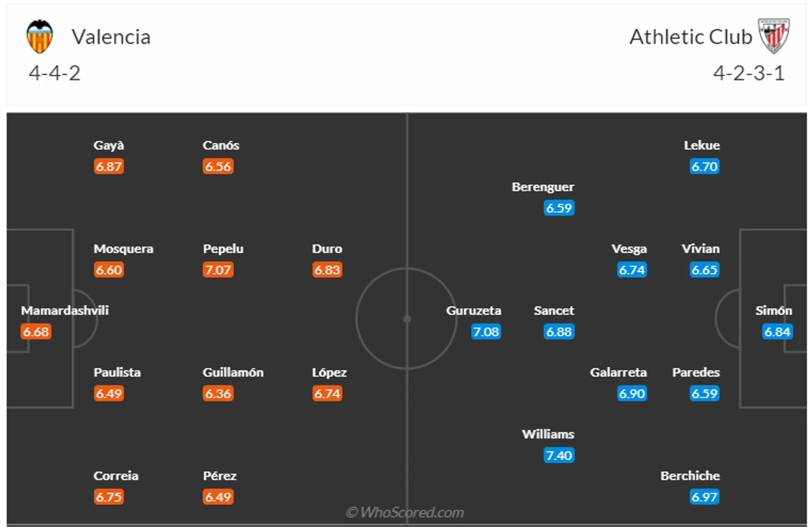
Task: Select Pepelu 7.07 rating badge
Action: click(218, 270)
